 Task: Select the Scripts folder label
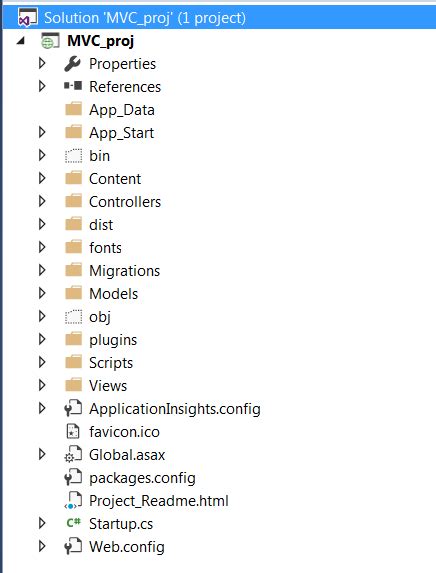tap(111, 363)
